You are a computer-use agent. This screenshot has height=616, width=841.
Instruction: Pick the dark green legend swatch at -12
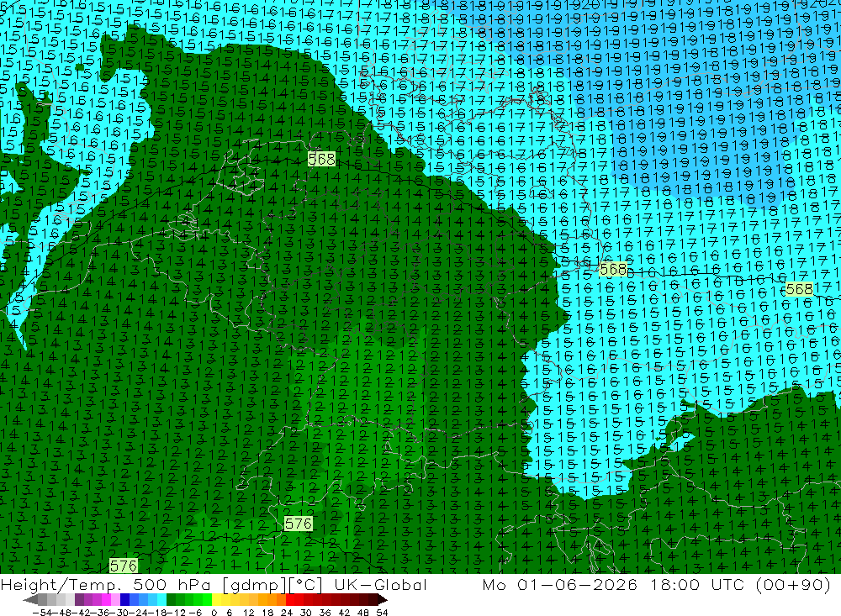pyautogui.click(x=171, y=600)
